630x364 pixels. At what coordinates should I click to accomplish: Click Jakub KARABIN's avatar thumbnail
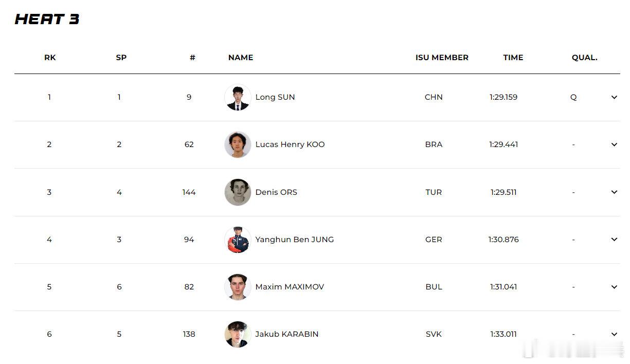[x=238, y=334]
